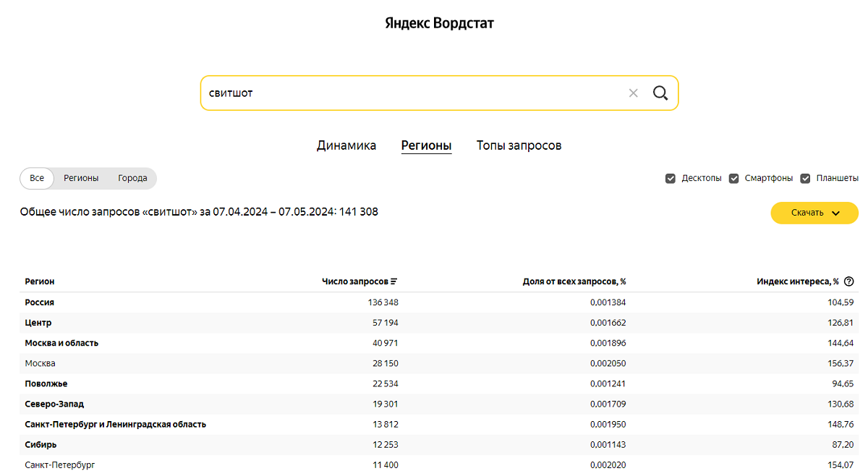Open the Скачать download dropdown
This screenshot has height=471, width=868.
click(x=814, y=213)
